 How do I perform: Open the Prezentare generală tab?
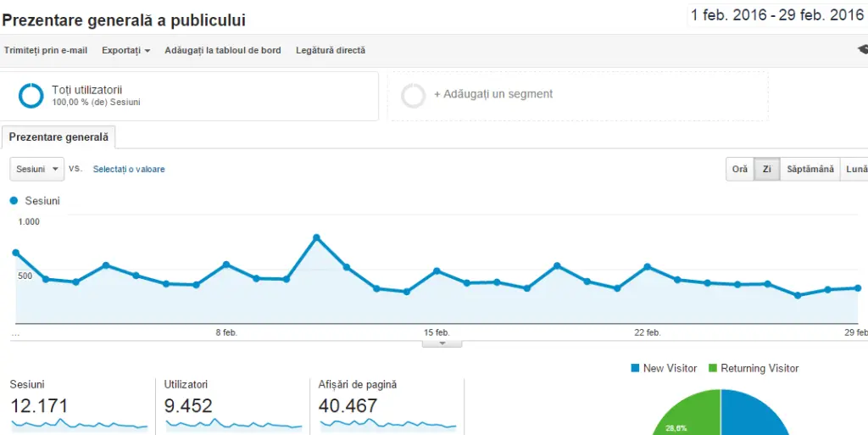(x=58, y=137)
